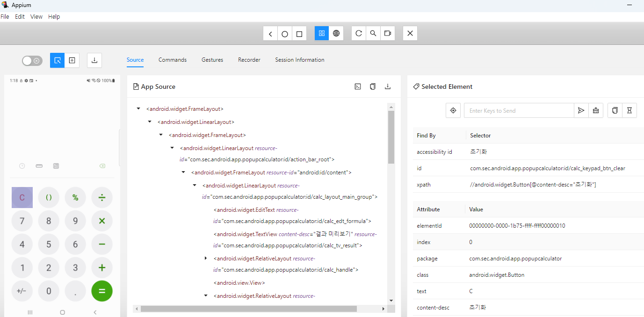Switch to Native App Mode icon
The width and height of the screenshot is (644, 317).
tap(322, 33)
